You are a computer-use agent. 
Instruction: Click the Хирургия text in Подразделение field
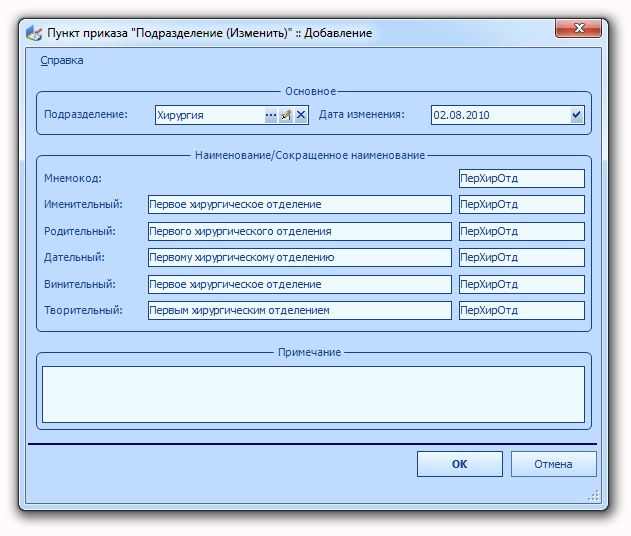180,115
